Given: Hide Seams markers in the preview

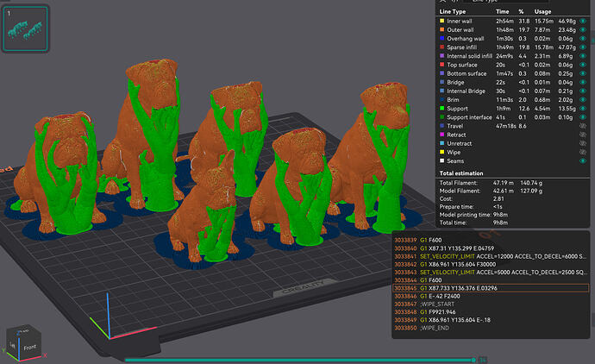Looking at the screenshot, I should (x=583, y=161).
